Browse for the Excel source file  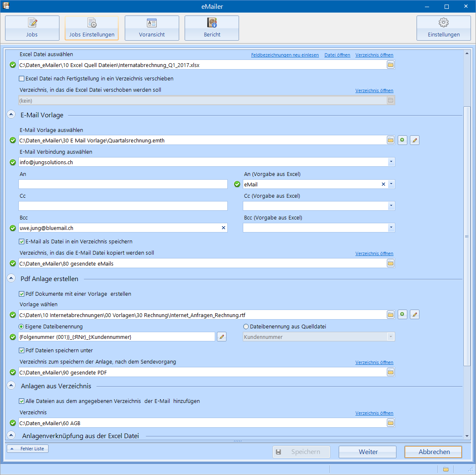pos(390,65)
